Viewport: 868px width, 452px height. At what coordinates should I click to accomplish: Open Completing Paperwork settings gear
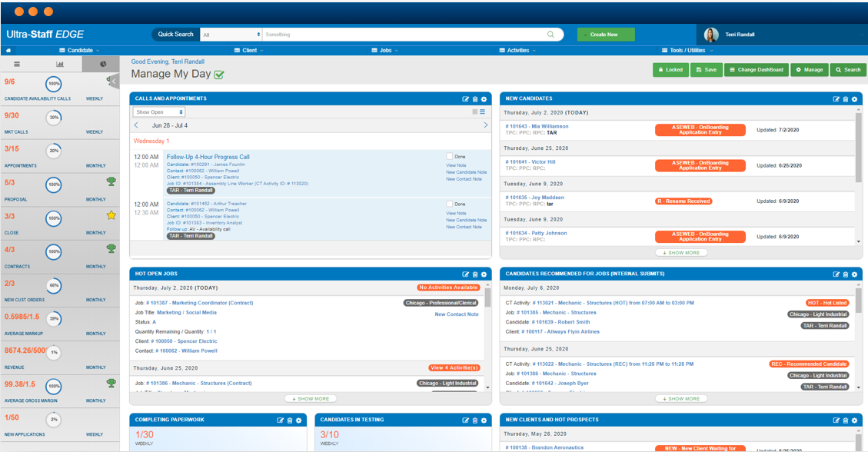click(299, 420)
